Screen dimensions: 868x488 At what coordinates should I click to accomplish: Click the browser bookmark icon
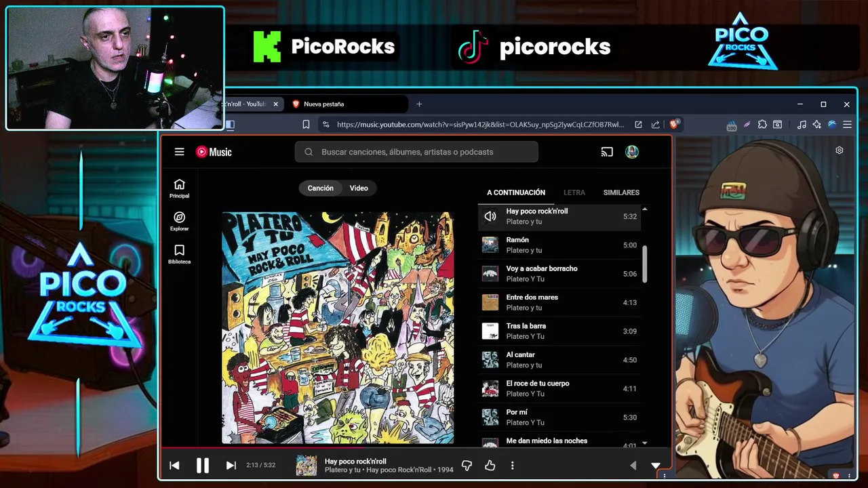306,125
